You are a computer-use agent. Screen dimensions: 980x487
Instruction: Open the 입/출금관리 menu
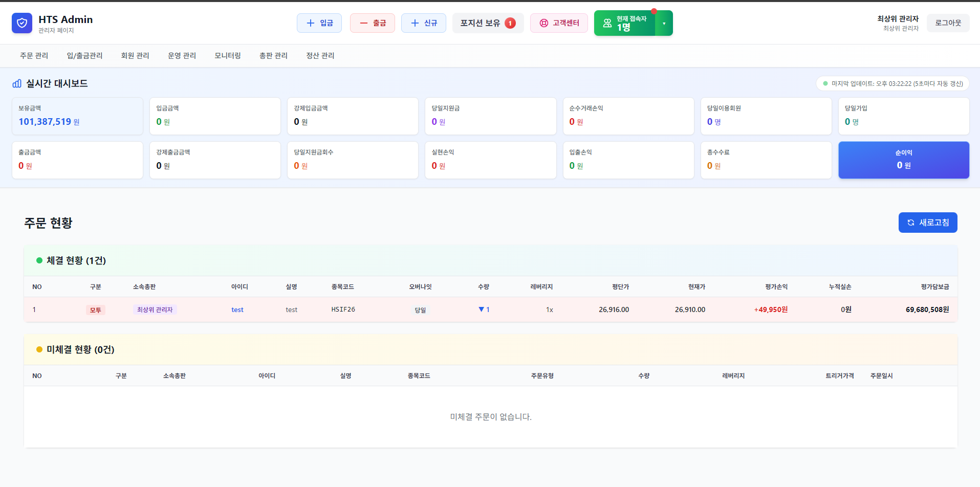[x=84, y=55]
